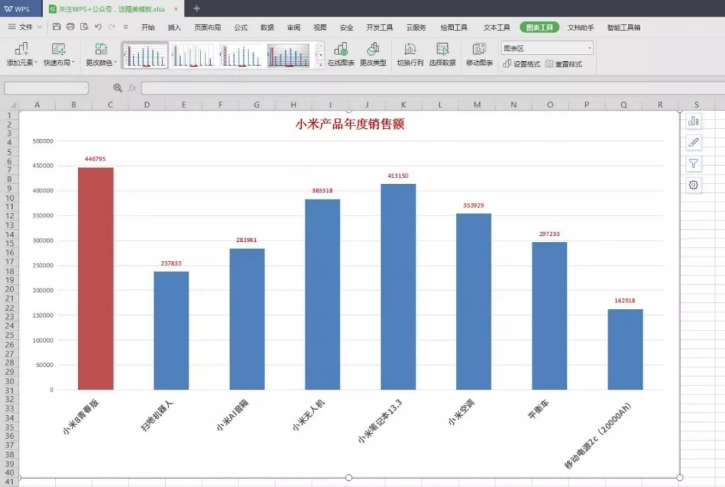The width and height of the screenshot is (725, 487).
Task: Switch to the 绘图工具 (Drawing Tools) tab
Action: 454,27
